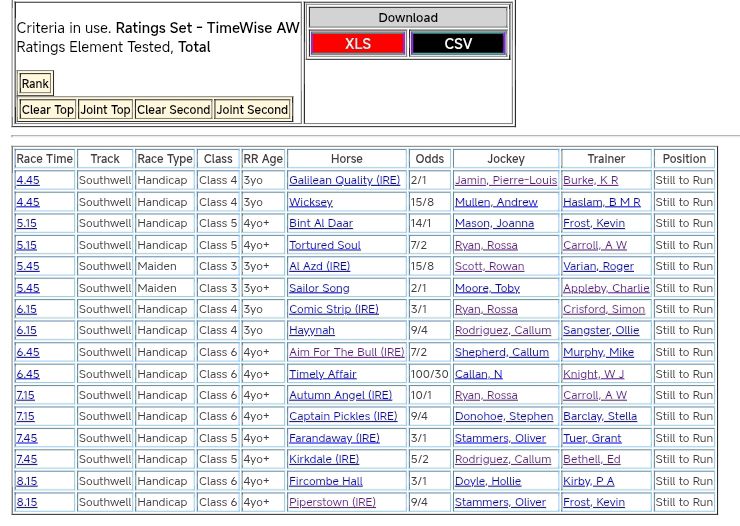Click the Clear Second button
Screen dimensions: 740x526
pos(173,110)
